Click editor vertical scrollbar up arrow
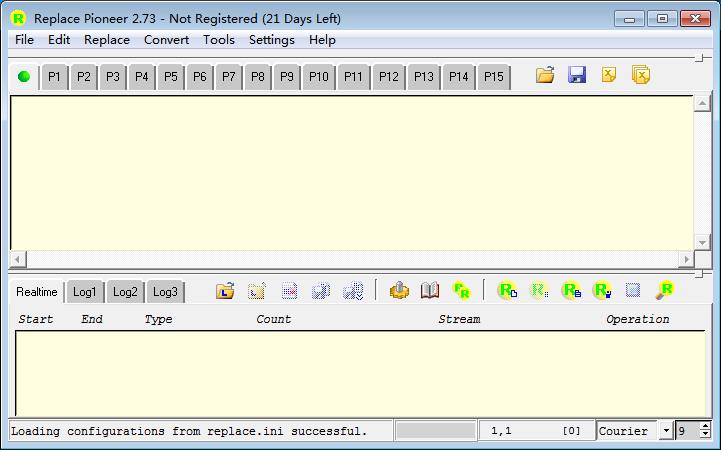The width and height of the screenshot is (721, 450). pyautogui.click(x=702, y=103)
